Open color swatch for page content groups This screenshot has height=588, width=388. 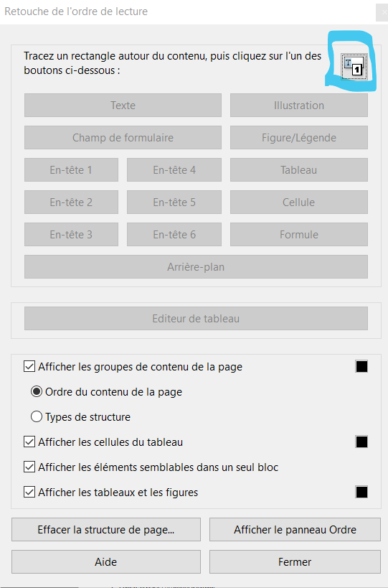point(361,366)
